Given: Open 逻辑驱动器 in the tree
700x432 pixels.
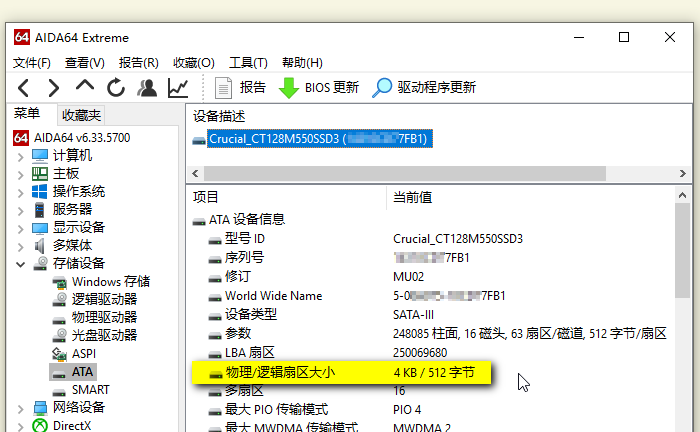Looking at the screenshot, I should tap(95, 299).
